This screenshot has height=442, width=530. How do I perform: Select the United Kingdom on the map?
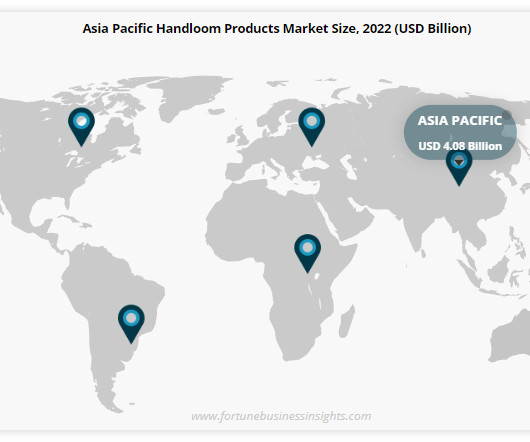tap(240, 135)
